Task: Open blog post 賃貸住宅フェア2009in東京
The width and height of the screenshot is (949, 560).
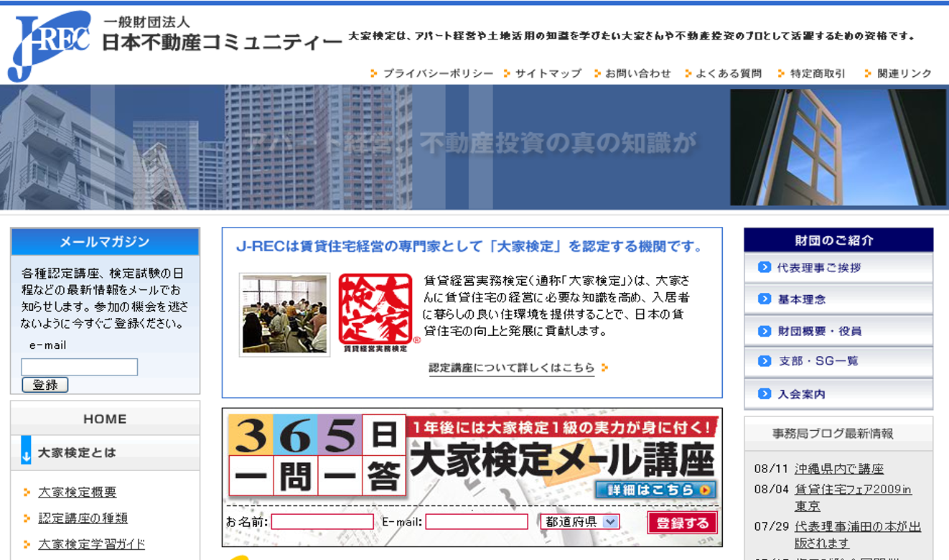Action: point(853,498)
